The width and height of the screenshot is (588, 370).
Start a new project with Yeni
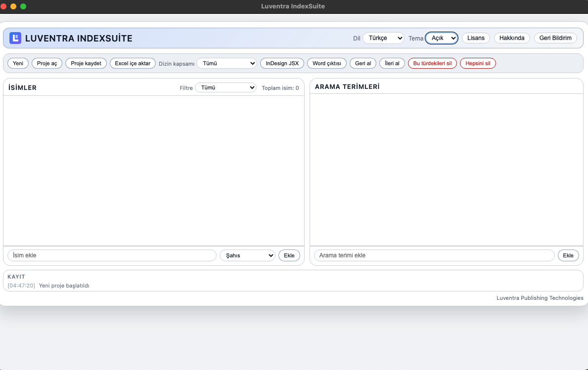(18, 63)
